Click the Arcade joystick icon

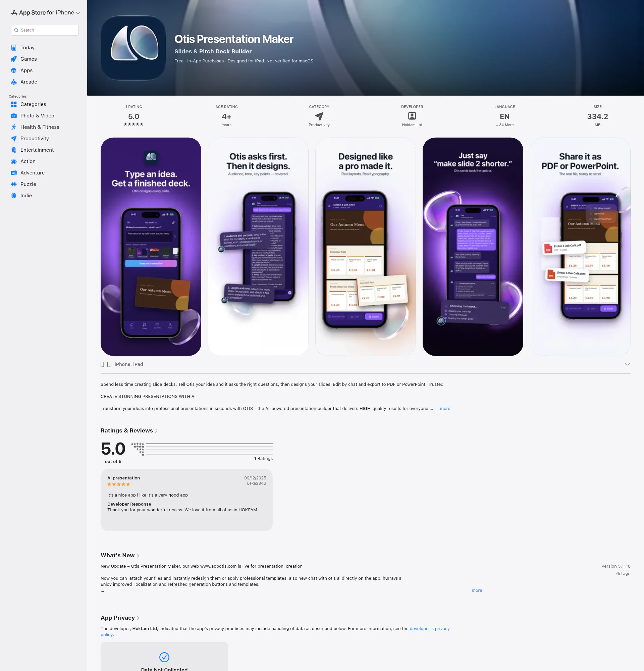pyautogui.click(x=14, y=82)
